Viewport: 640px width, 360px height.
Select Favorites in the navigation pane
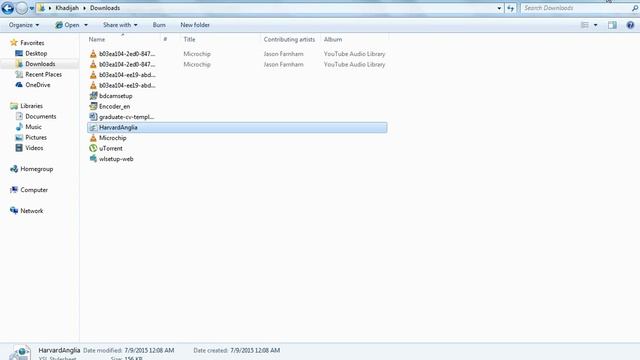[x=32, y=43]
